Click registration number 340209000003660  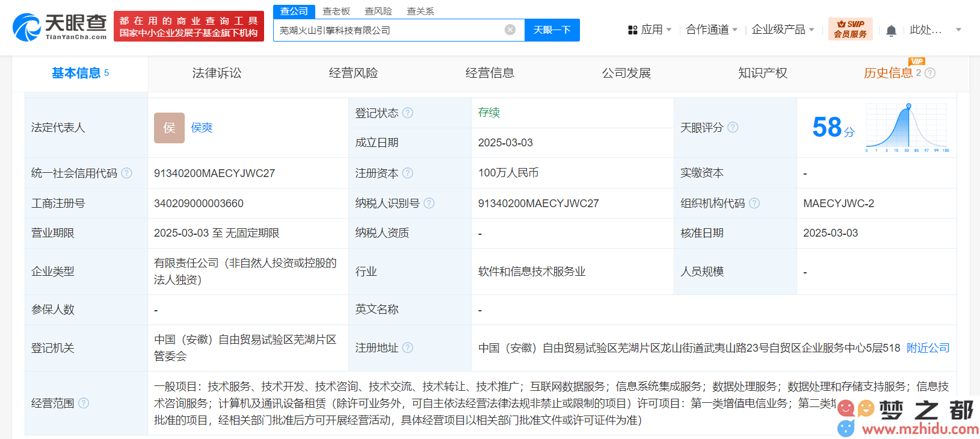tap(199, 204)
